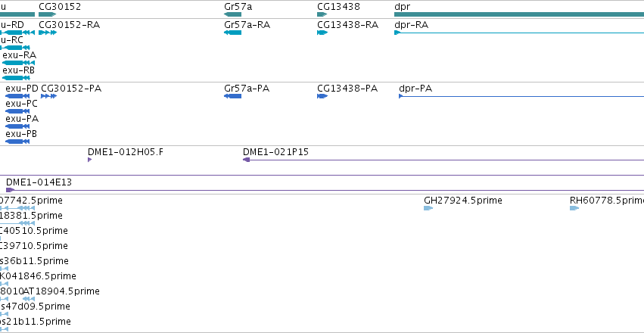Select the DME1-021P15 feature arrowhead
The width and height of the screenshot is (644, 333).
[247, 160]
